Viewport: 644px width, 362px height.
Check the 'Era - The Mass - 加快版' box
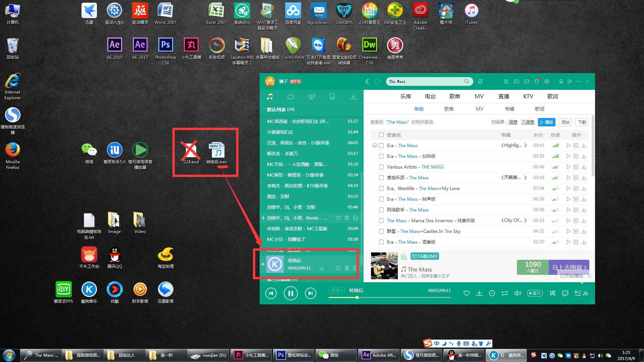pos(381,156)
